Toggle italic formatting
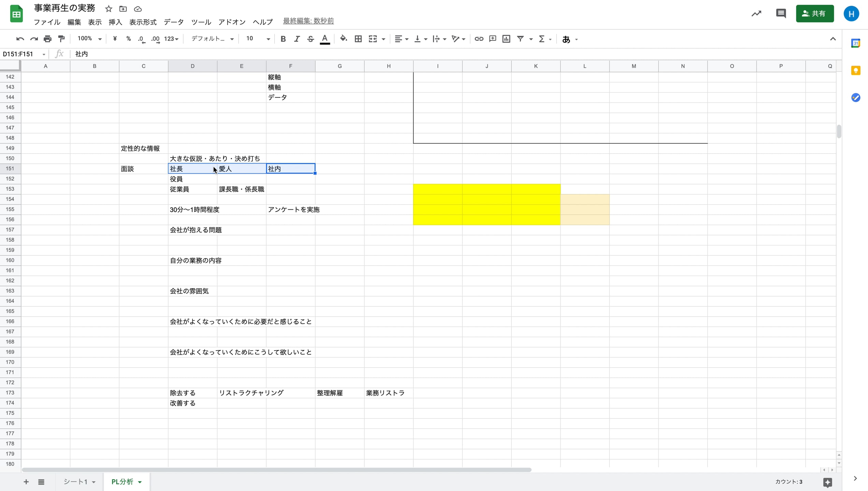Screen dimensions: 868x491 [x=296, y=39]
